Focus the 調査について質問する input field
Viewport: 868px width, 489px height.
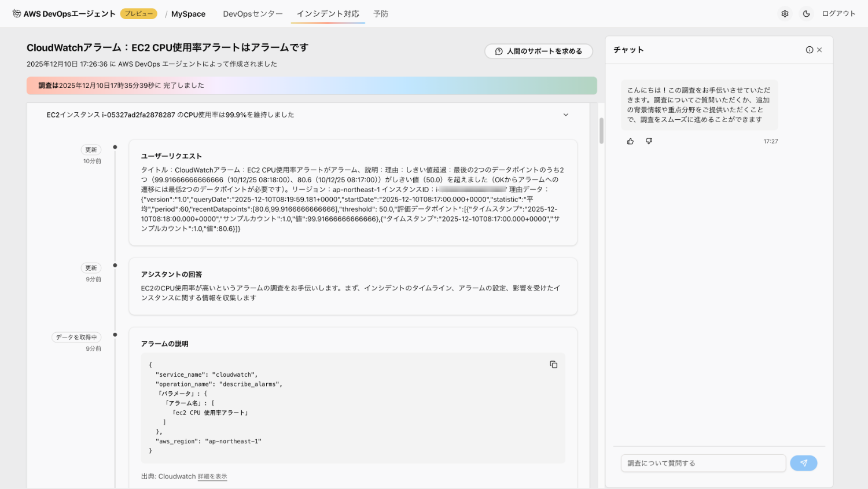(703, 463)
